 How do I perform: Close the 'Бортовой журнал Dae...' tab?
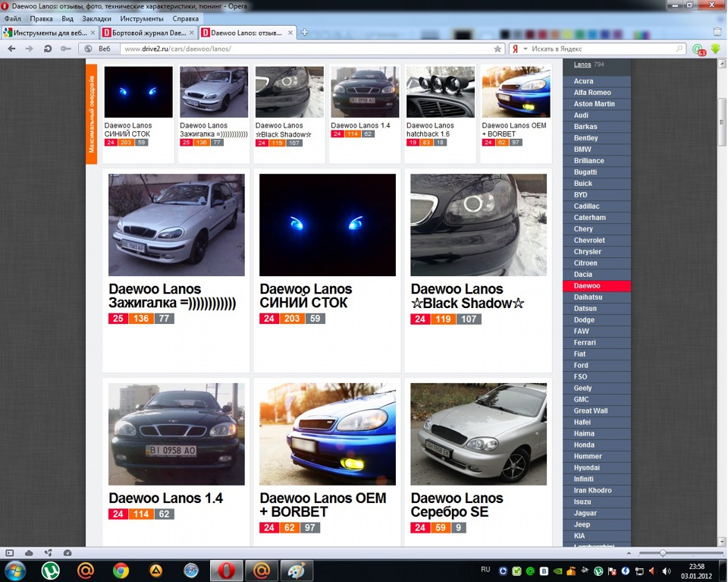tap(192, 33)
